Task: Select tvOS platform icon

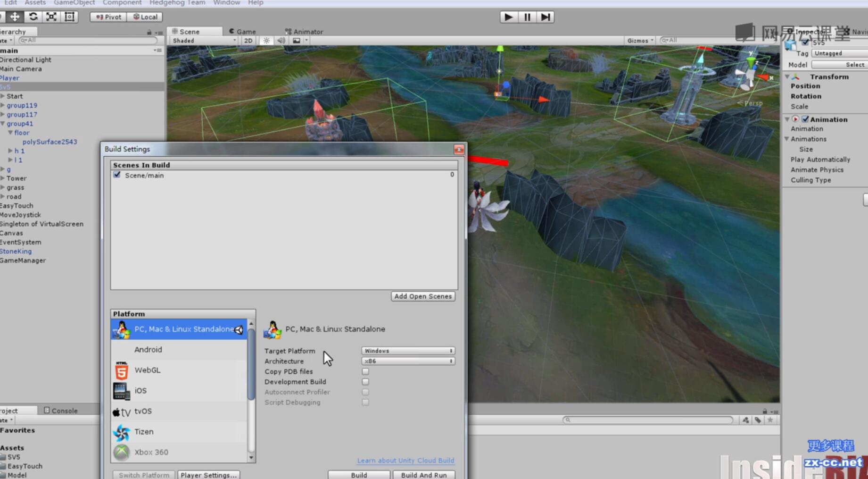Action: click(x=121, y=412)
